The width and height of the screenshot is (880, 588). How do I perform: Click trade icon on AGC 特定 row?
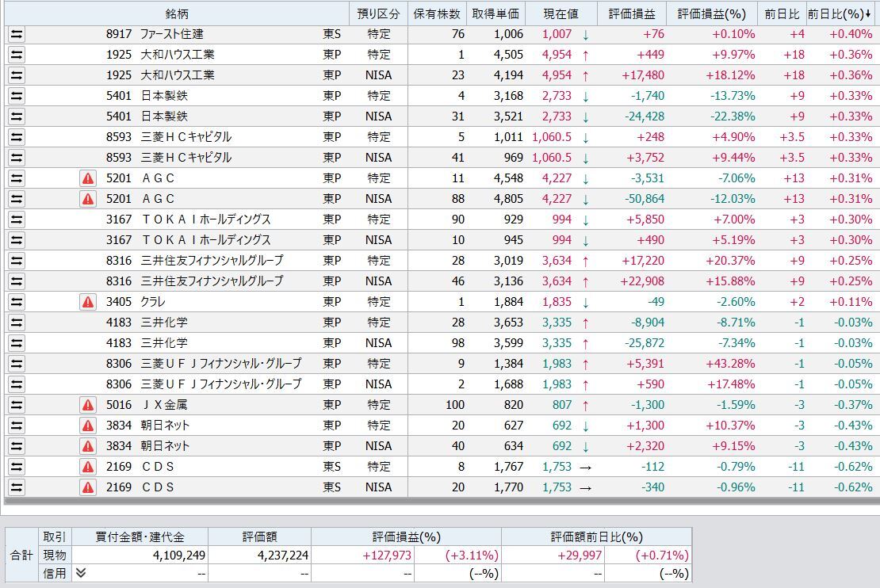pos(17,178)
